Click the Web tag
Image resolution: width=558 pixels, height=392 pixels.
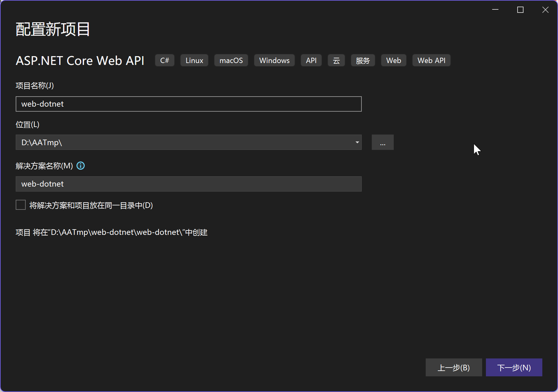(x=394, y=60)
